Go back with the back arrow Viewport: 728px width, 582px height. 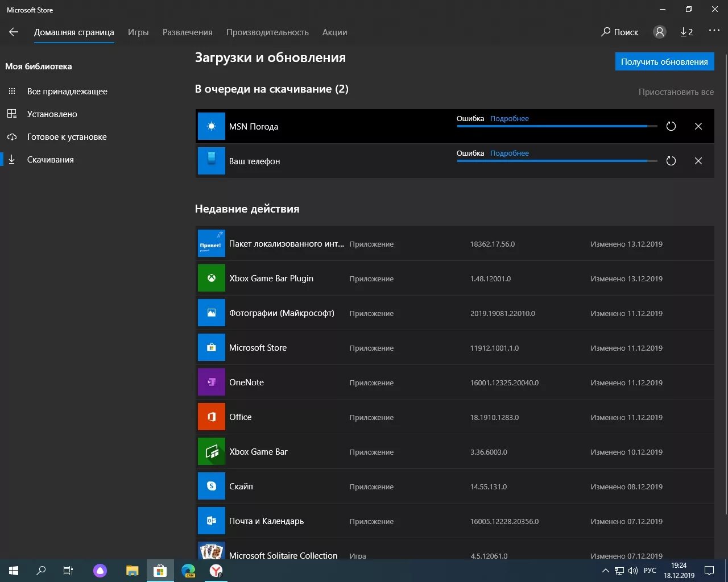coord(14,32)
